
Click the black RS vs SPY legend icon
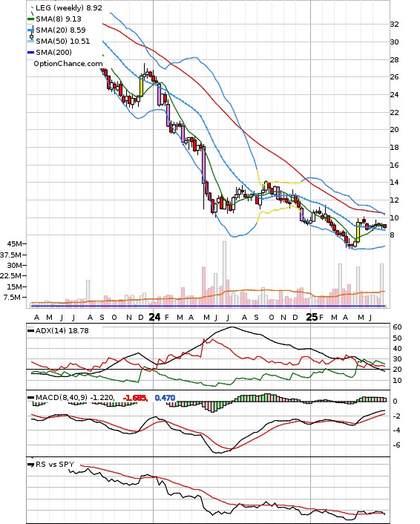pos(30,465)
